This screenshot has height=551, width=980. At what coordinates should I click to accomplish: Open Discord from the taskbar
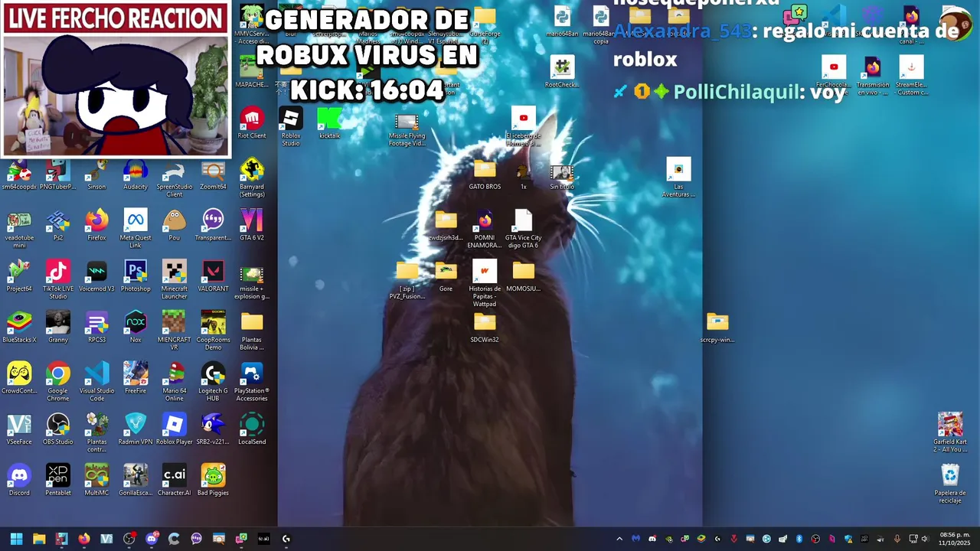coord(152,539)
